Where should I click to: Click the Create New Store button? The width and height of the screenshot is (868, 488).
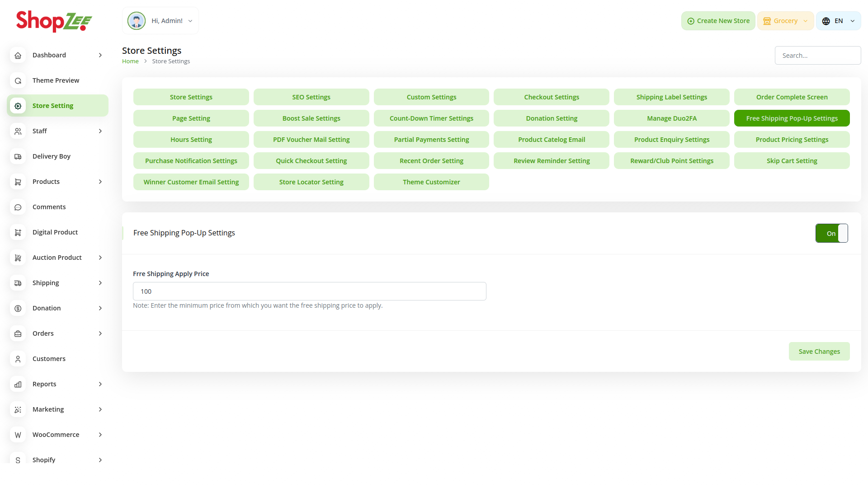tap(718, 21)
